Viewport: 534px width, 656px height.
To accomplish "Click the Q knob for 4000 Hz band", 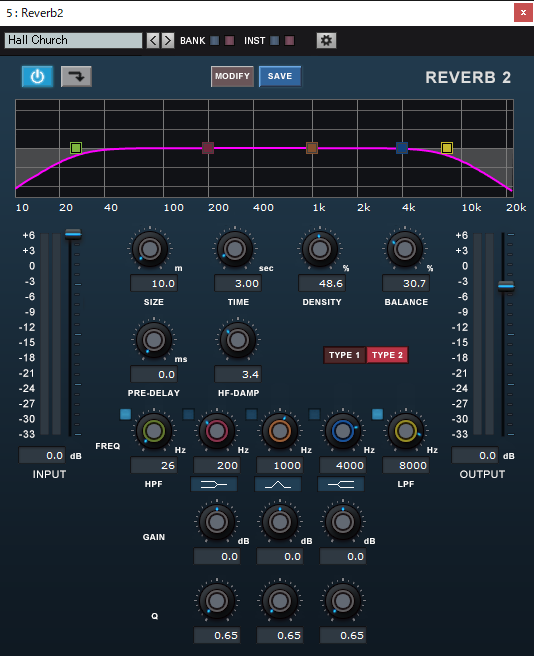I will coord(343,601).
